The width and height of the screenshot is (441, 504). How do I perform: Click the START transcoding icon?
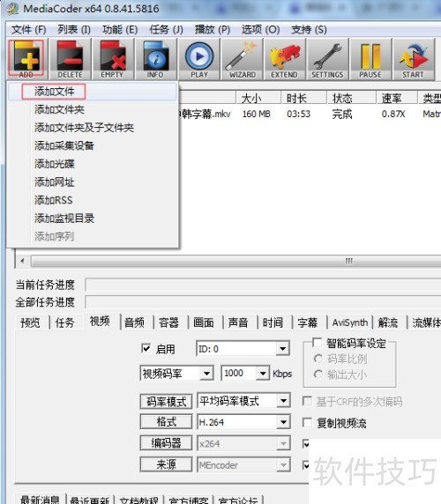414,59
